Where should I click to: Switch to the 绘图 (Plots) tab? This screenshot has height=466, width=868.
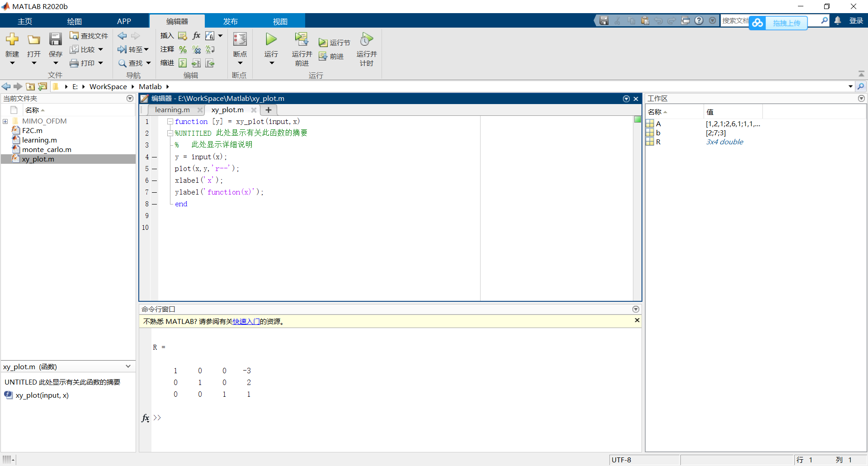tap(75, 21)
